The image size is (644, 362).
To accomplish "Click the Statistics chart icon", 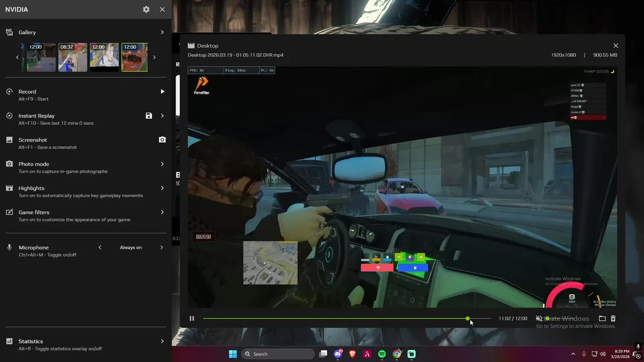I will click(9, 341).
